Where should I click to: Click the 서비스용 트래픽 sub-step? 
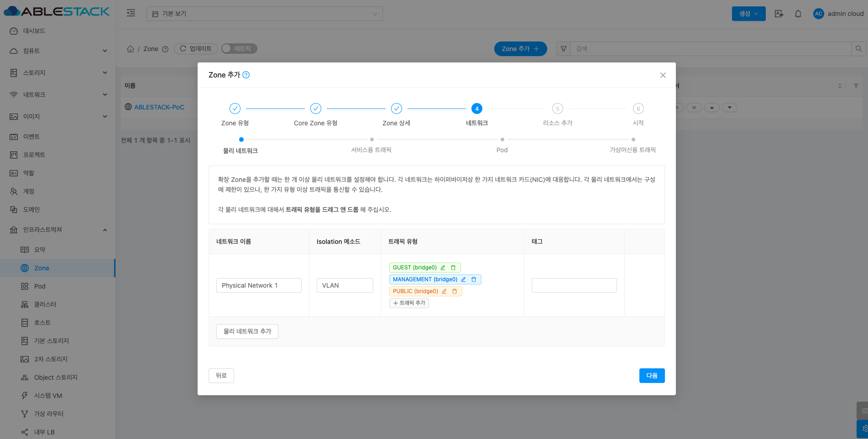click(x=371, y=146)
